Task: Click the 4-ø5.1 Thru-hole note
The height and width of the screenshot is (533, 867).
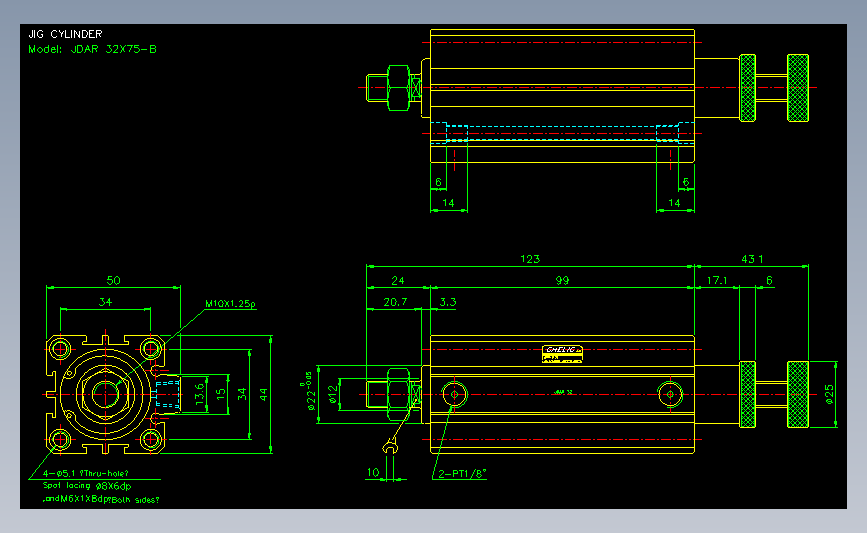Action: click(x=86, y=473)
